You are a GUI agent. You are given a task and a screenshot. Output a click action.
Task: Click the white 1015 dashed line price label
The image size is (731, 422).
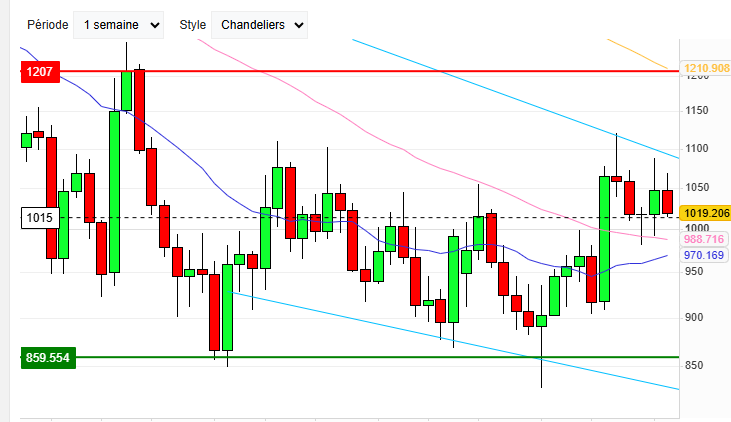tap(40, 218)
